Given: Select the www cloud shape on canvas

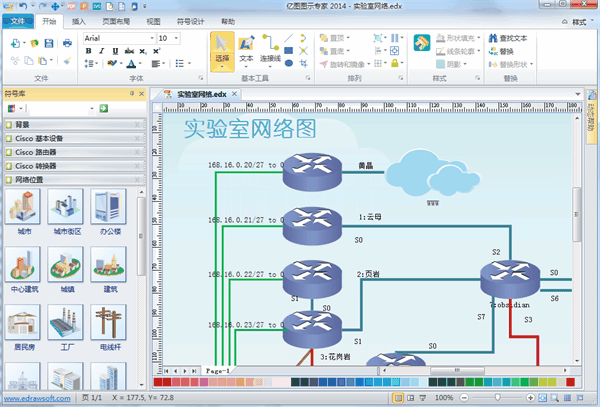Looking at the screenshot, I should click(x=432, y=173).
